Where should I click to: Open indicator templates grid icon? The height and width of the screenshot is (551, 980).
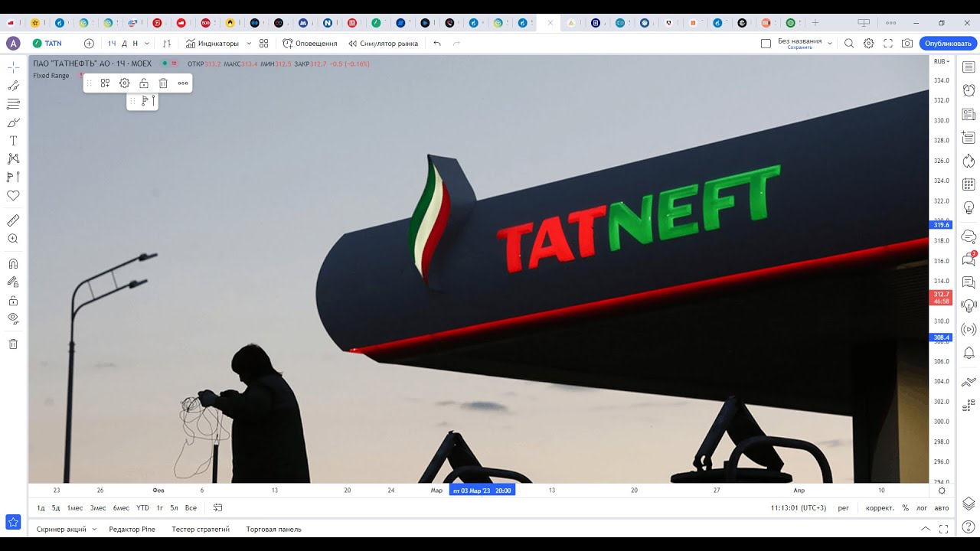pyautogui.click(x=264, y=44)
